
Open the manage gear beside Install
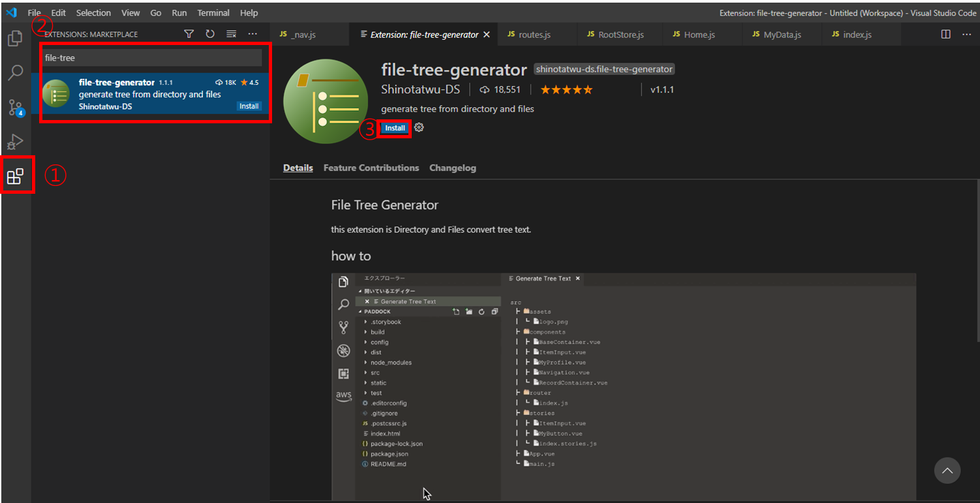420,127
